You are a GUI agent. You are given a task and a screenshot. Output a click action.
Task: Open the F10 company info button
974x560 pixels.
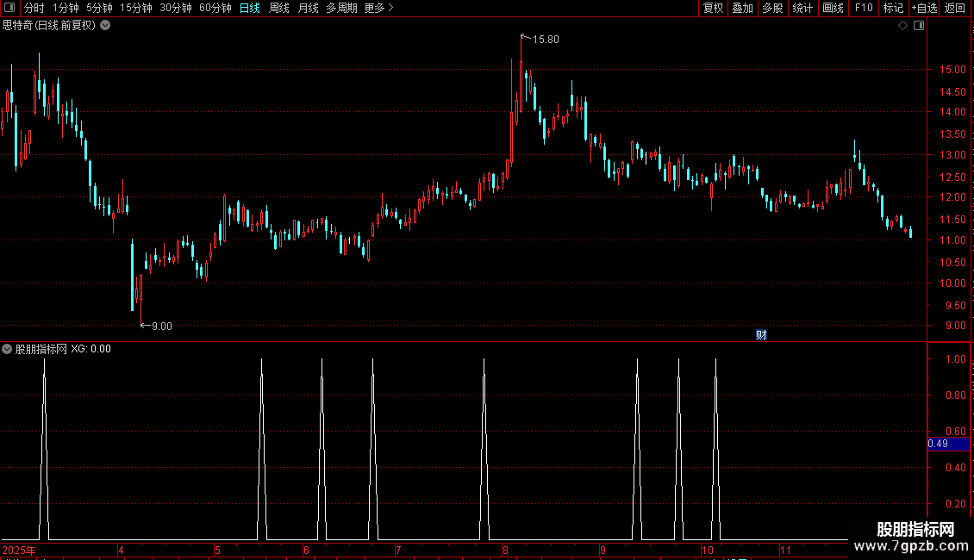[864, 8]
